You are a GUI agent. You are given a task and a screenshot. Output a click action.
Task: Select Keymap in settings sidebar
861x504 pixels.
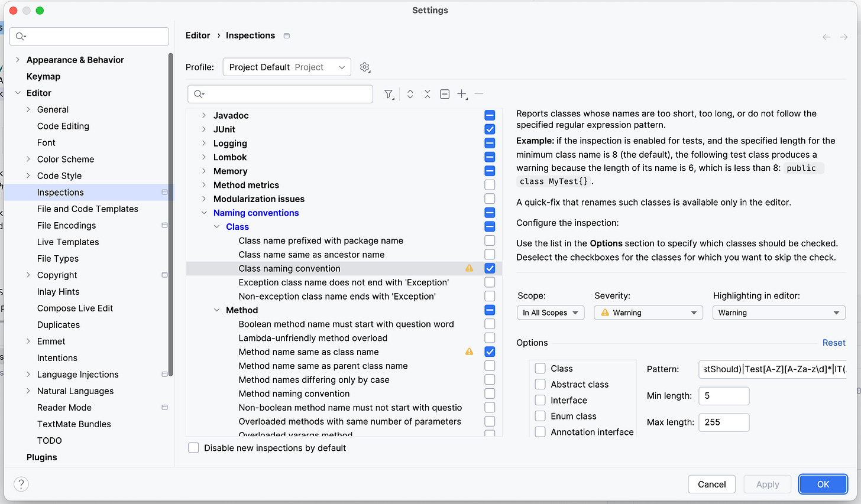(x=43, y=76)
